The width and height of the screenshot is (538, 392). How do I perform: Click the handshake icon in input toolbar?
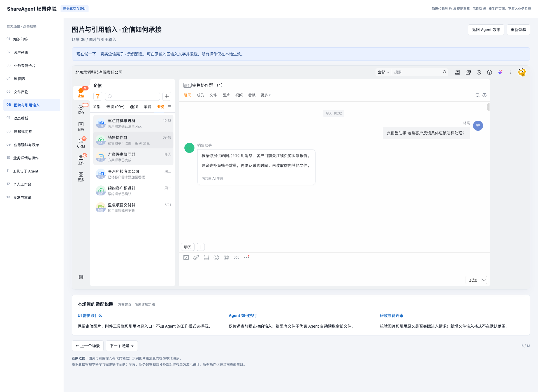(x=236, y=257)
